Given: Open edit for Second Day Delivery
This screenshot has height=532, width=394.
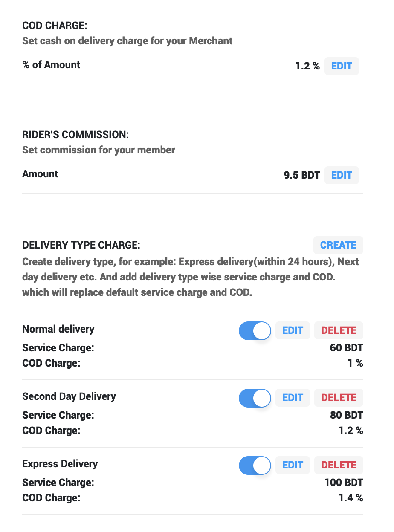Looking at the screenshot, I should point(293,398).
